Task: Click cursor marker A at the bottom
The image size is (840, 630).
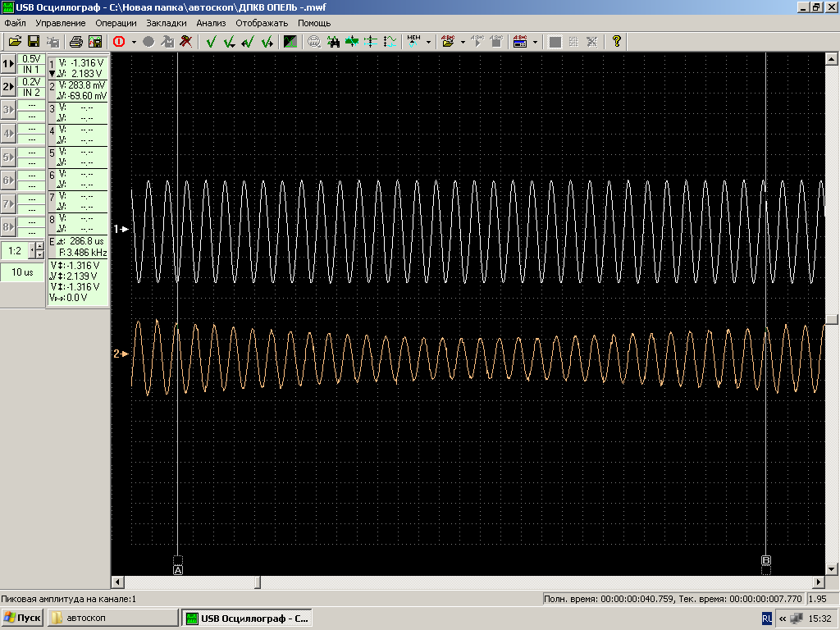Action: tap(178, 570)
